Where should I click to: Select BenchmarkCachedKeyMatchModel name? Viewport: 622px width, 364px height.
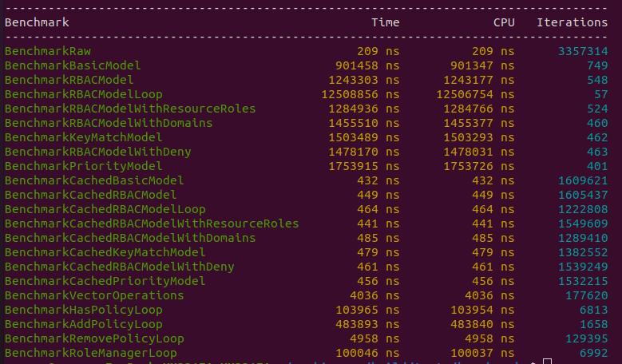point(105,252)
